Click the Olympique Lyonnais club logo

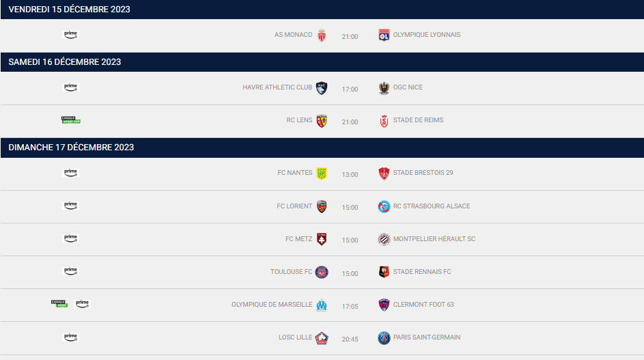pyautogui.click(x=384, y=35)
